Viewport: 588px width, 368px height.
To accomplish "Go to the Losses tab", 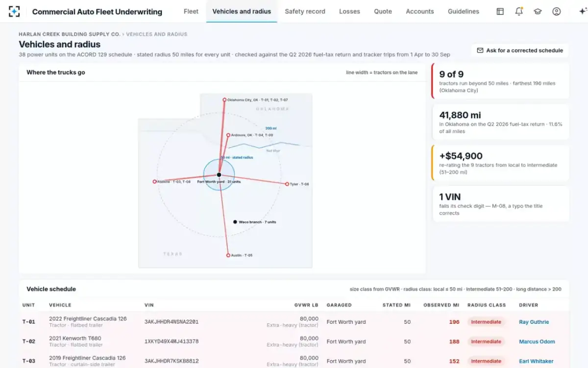I will pos(349,11).
